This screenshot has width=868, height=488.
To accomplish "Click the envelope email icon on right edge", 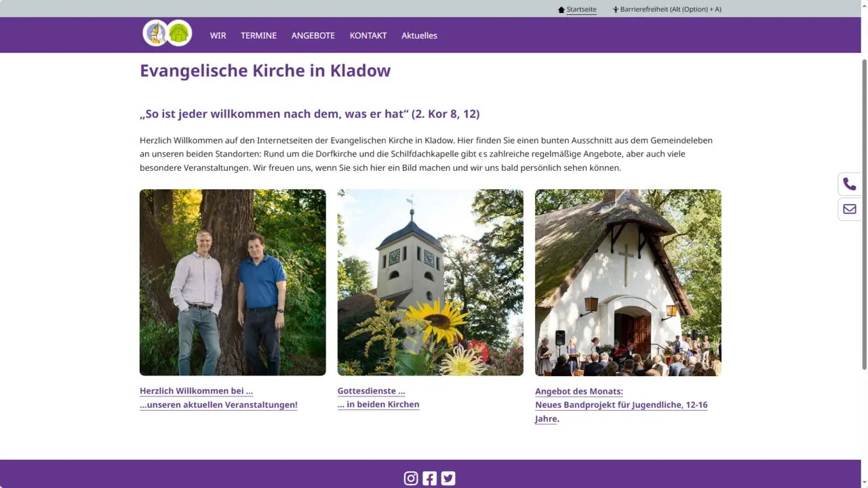I will [850, 209].
